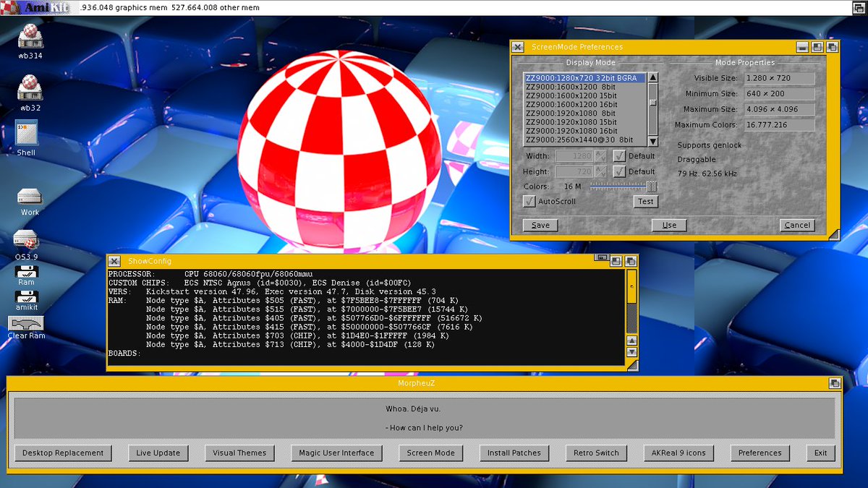
Task: Click the Height stepper arrows
Action: [600, 171]
